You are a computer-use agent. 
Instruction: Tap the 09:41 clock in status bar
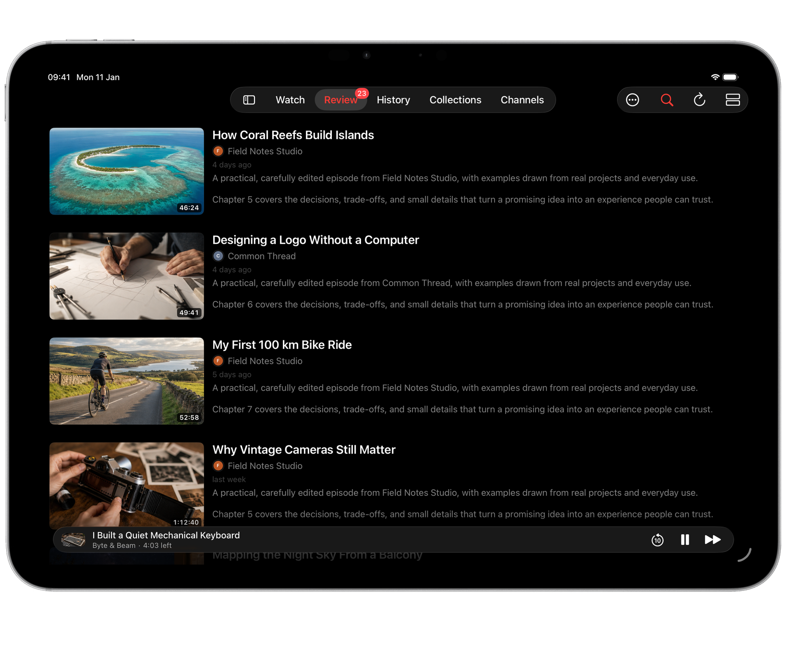[x=59, y=77]
